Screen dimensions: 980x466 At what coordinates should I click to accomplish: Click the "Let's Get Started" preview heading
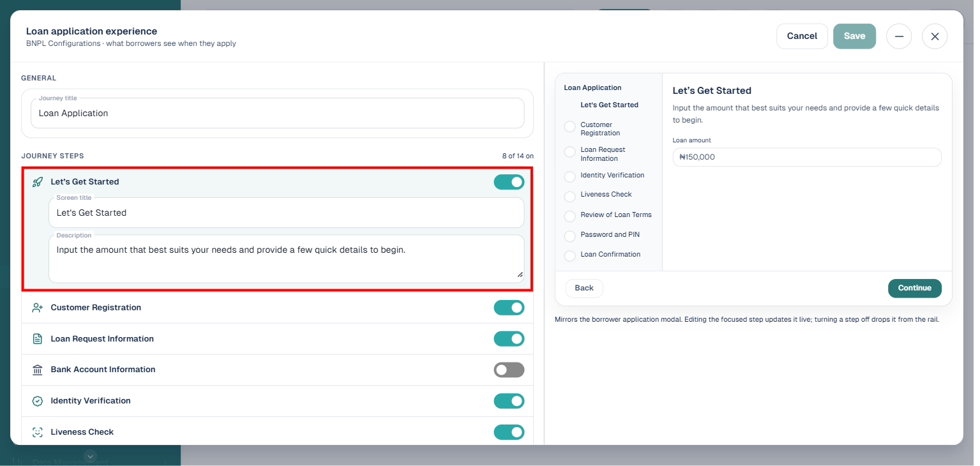pyautogui.click(x=712, y=91)
